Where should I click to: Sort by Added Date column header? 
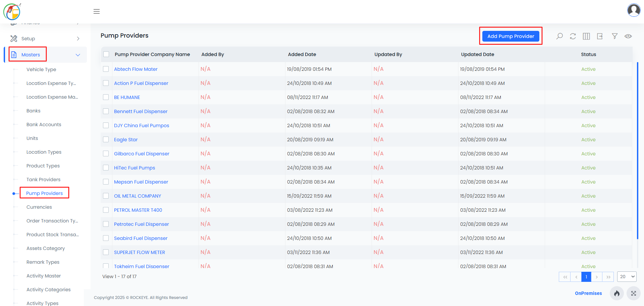click(x=302, y=54)
